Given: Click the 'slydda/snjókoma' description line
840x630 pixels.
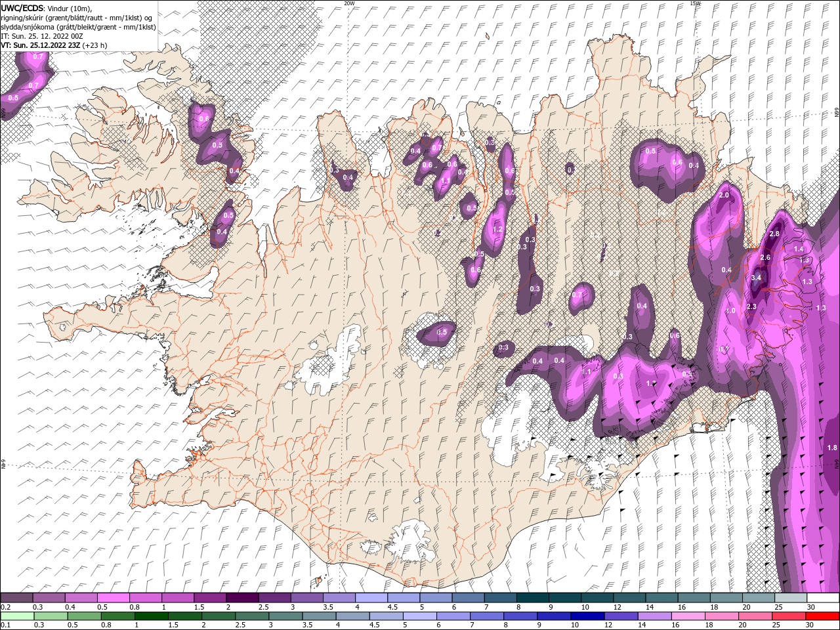Looking at the screenshot, I should [78, 27].
